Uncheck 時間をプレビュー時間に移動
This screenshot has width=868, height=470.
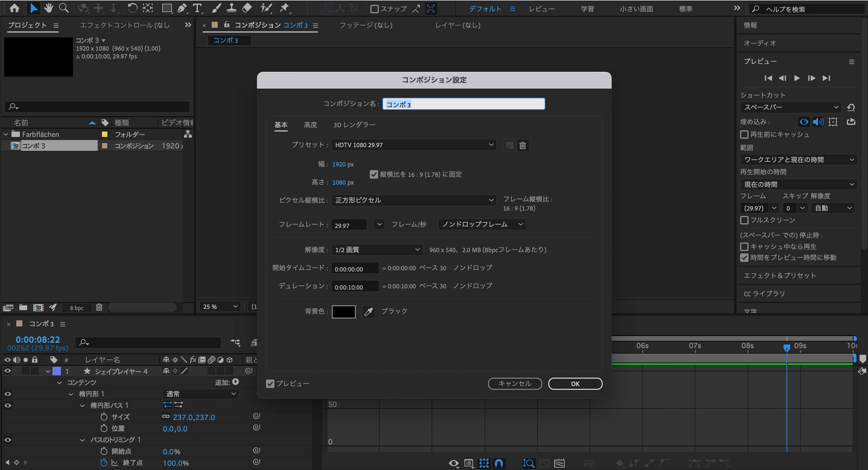pos(744,258)
